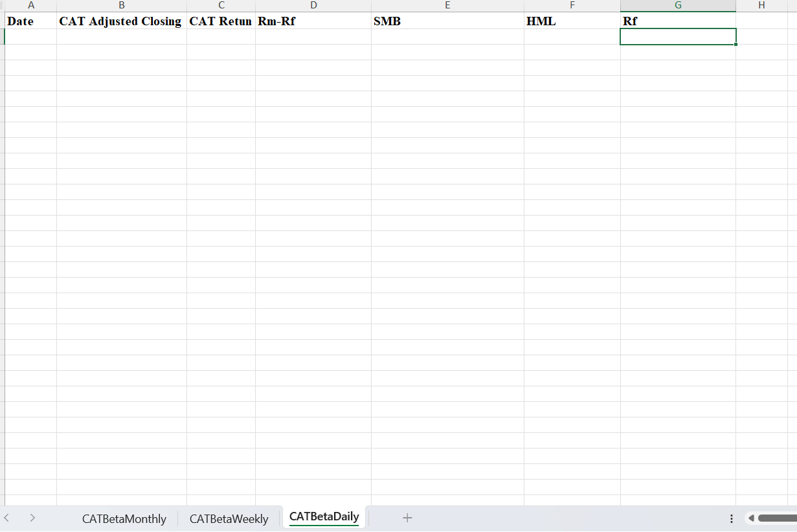This screenshot has width=797, height=532.
Task: Select column E header
Action: [x=447, y=6]
